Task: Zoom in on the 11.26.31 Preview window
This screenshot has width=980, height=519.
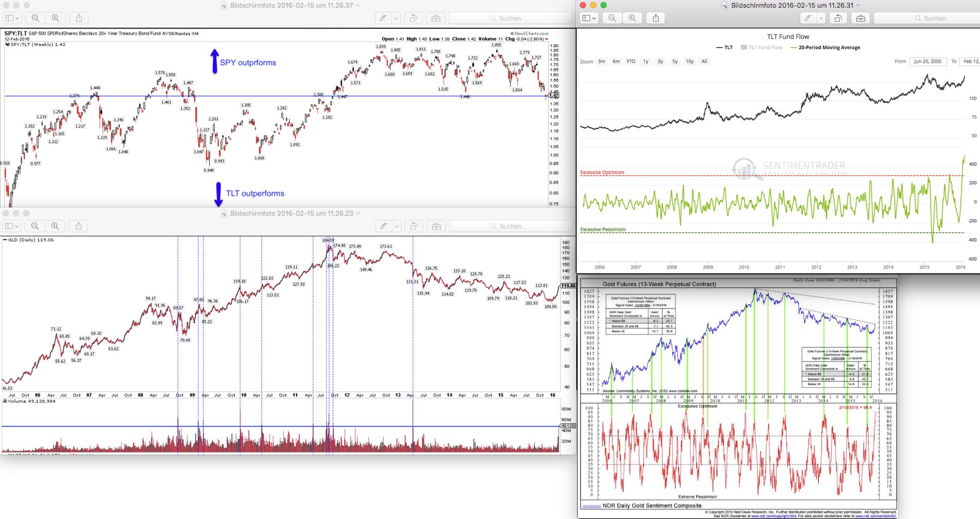Action: coord(632,18)
